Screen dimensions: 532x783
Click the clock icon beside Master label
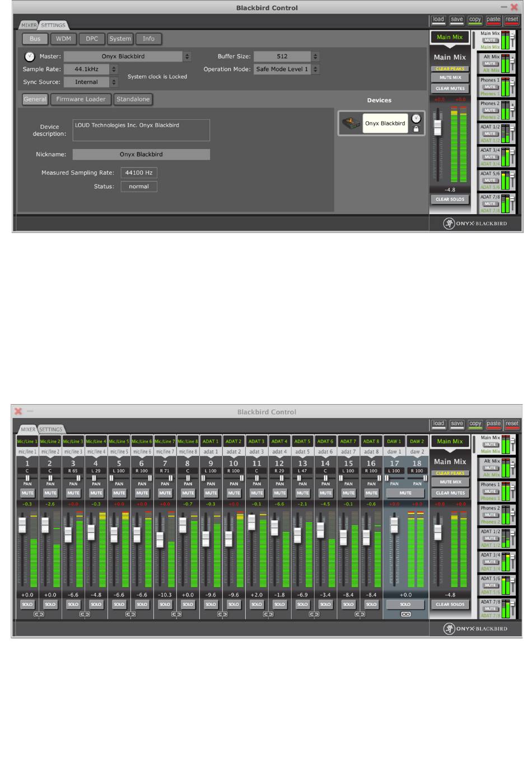30,57
